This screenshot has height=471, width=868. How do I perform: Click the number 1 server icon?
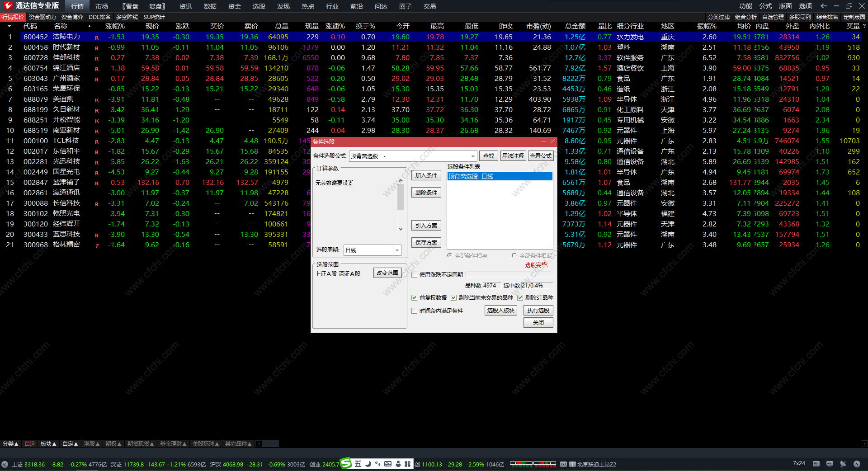pyautogui.click(x=573, y=464)
